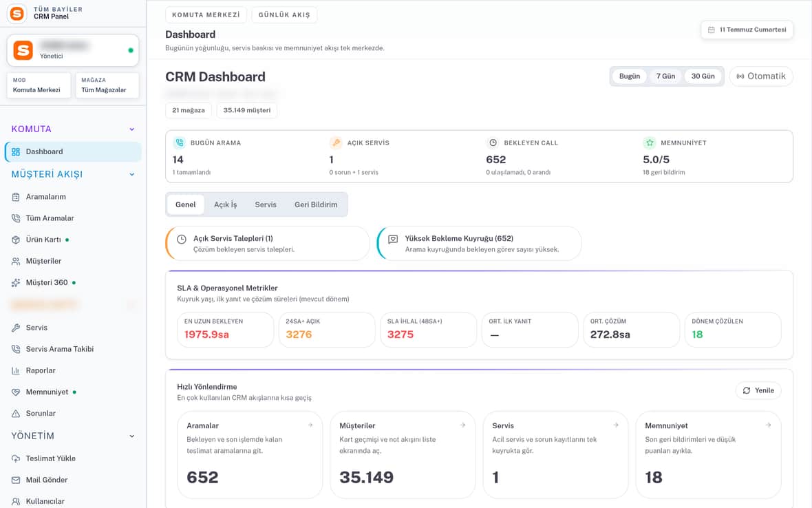Click the calendar icon beside 11 Temmuz
This screenshot has width=812, height=508.
coord(711,30)
